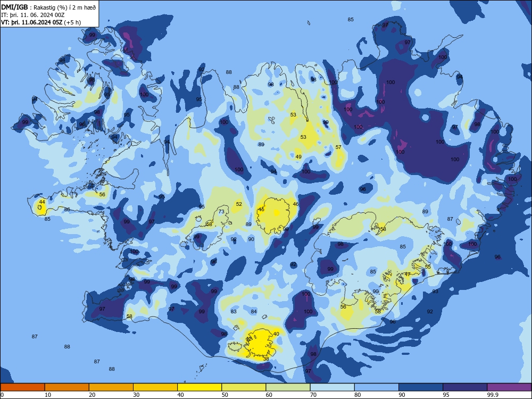
Task: Select the map value '46'
Action: point(296,204)
